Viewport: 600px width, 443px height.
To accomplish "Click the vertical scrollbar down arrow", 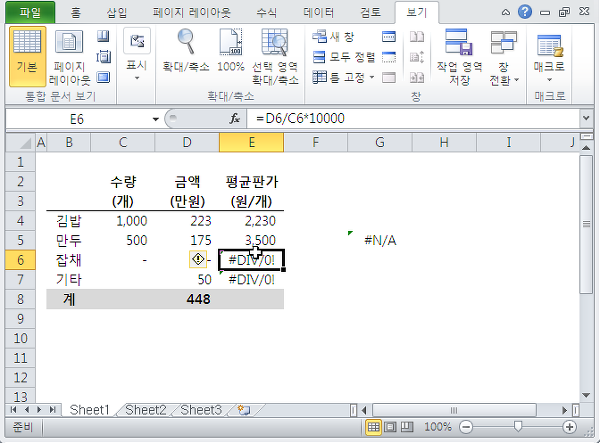I will (x=586, y=396).
